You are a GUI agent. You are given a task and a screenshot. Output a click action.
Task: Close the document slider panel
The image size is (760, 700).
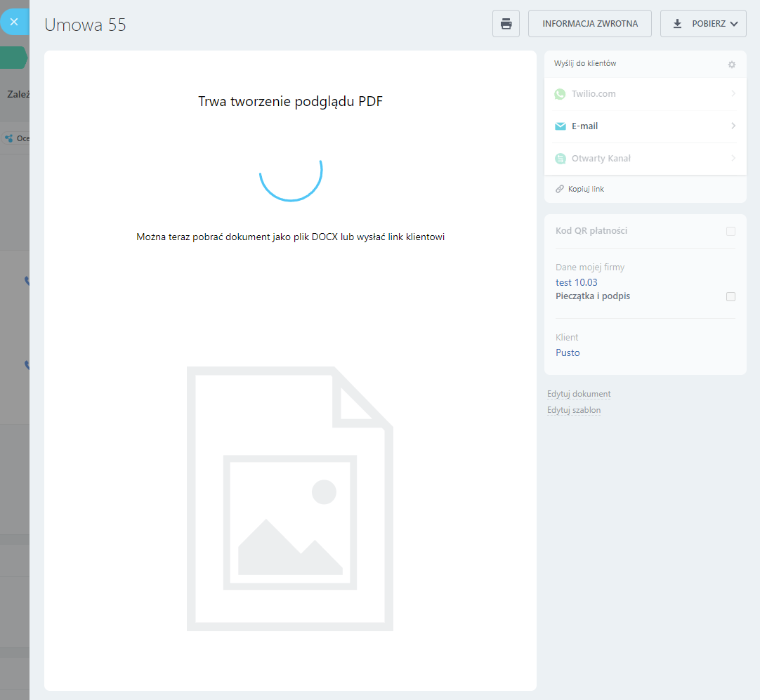pyautogui.click(x=14, y=22)
